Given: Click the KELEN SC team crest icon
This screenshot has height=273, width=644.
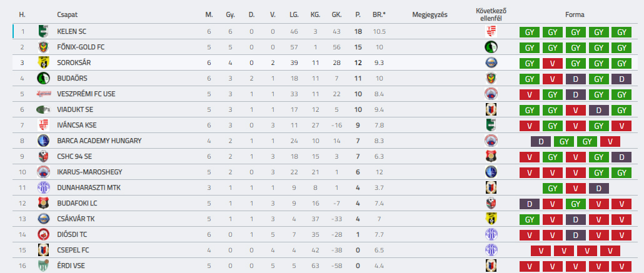Looking at the screenshot, I should point(43,31).
